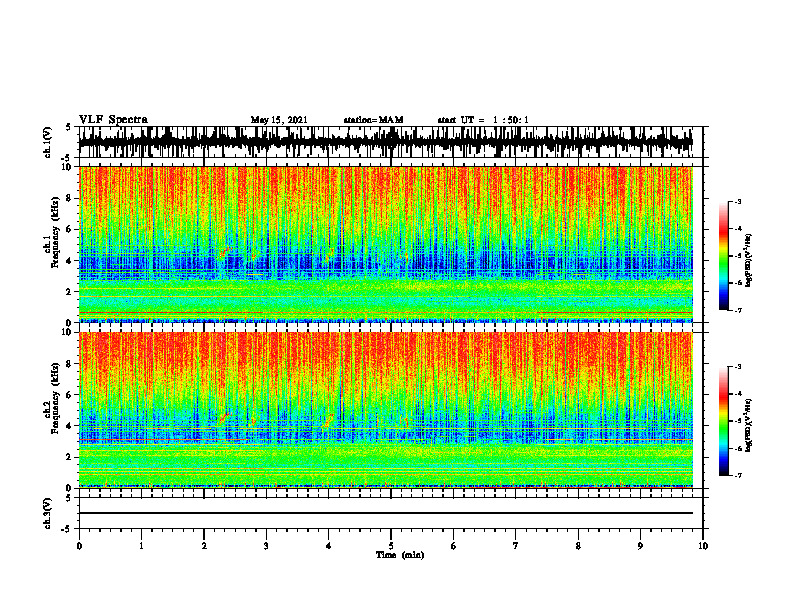Click time axis tick label "2"

tap(204, 546)
